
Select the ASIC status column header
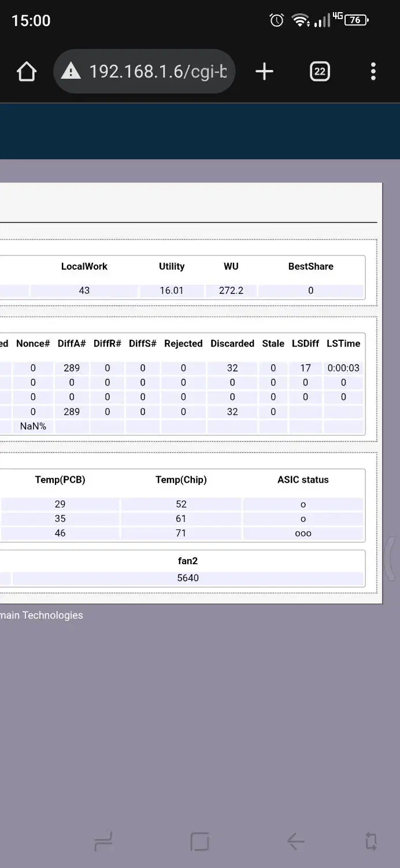[303, 480]
